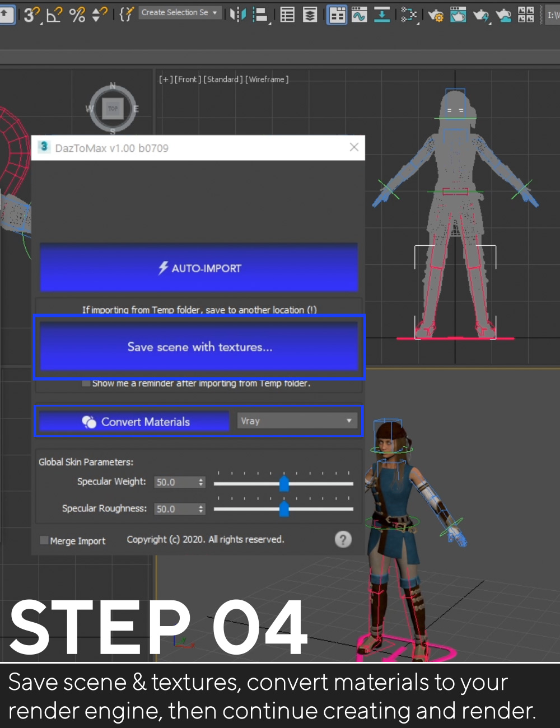The height and width of the screenshot is (728, 560).
Task: Open the [+] viewport general menu
Action: coord(166,80)
